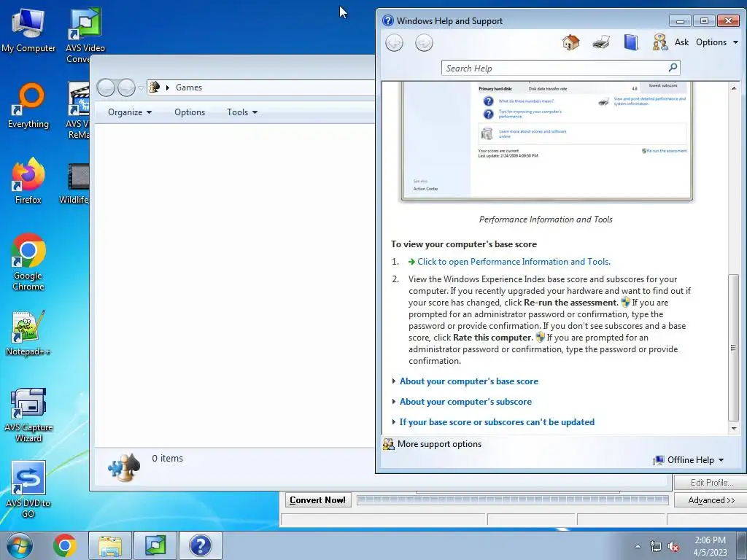Open the Offline Help dropdown

pyautogui.click(x=689, y=460)
